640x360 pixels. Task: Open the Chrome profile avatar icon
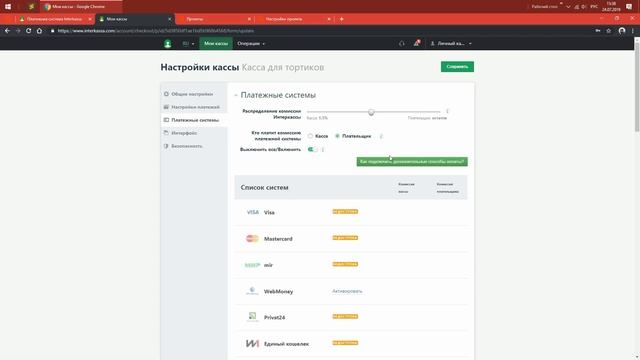pos(622,31)
